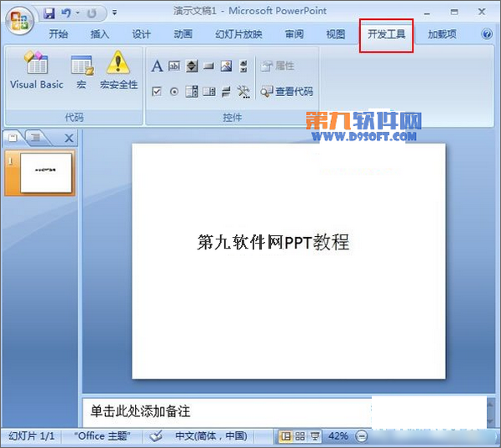Switch to Normal view button
The image size is (501, 448).
point(285,436)
